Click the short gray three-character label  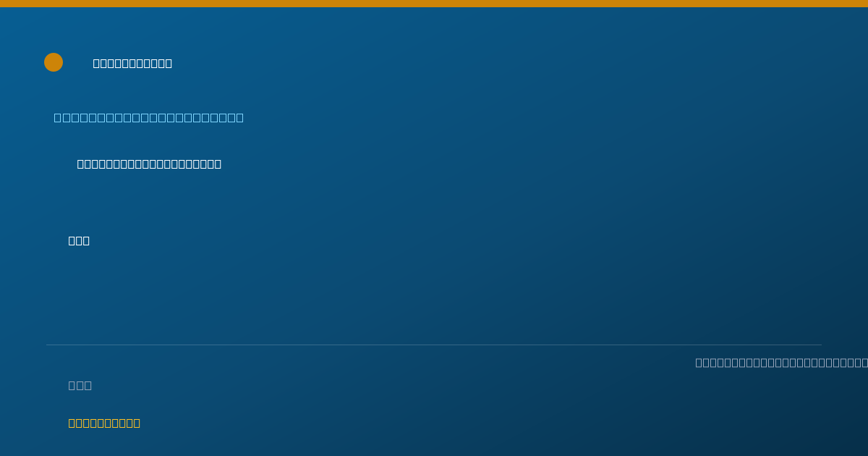[x=80, y=385]
